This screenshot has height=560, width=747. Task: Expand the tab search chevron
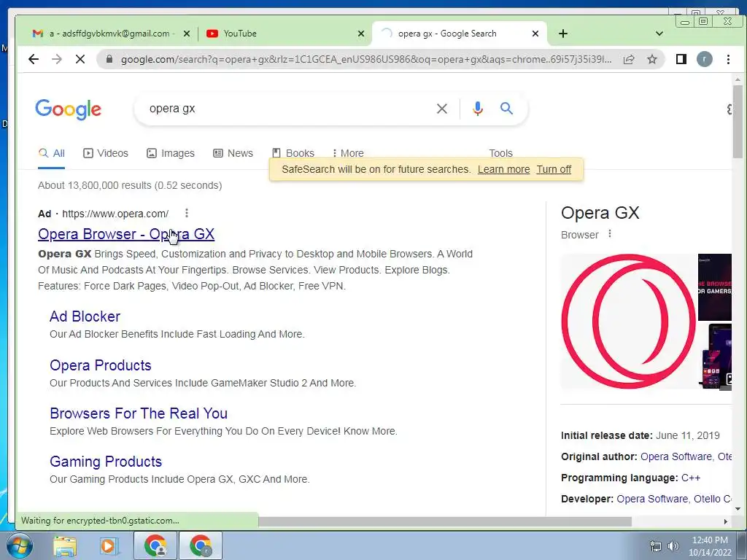click(659, 34)
